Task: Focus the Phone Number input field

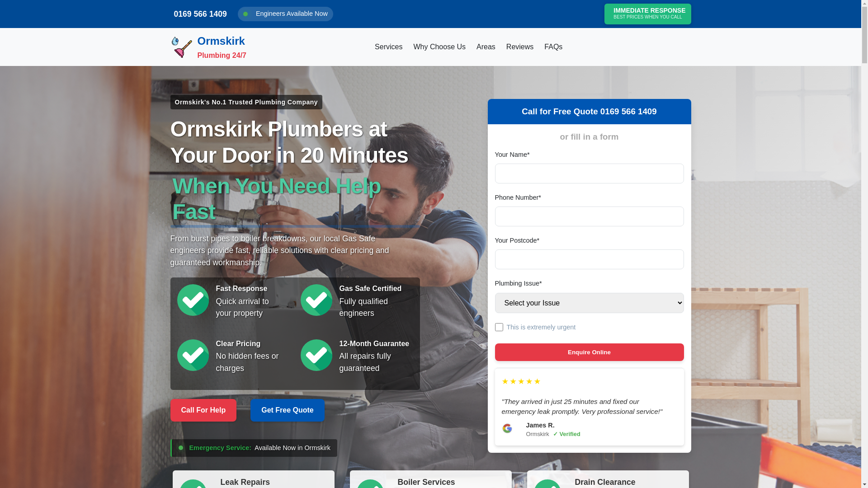Action: coord(589,216)
